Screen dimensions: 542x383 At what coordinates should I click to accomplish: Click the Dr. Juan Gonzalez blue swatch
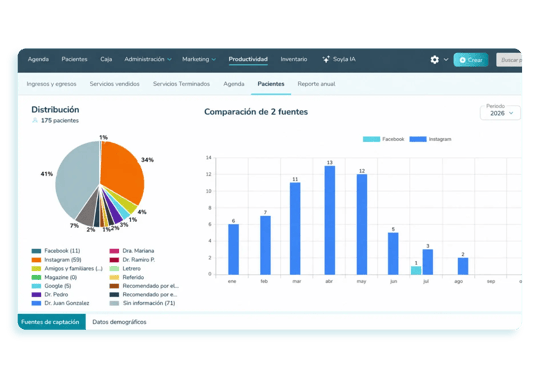pos(36,303)
